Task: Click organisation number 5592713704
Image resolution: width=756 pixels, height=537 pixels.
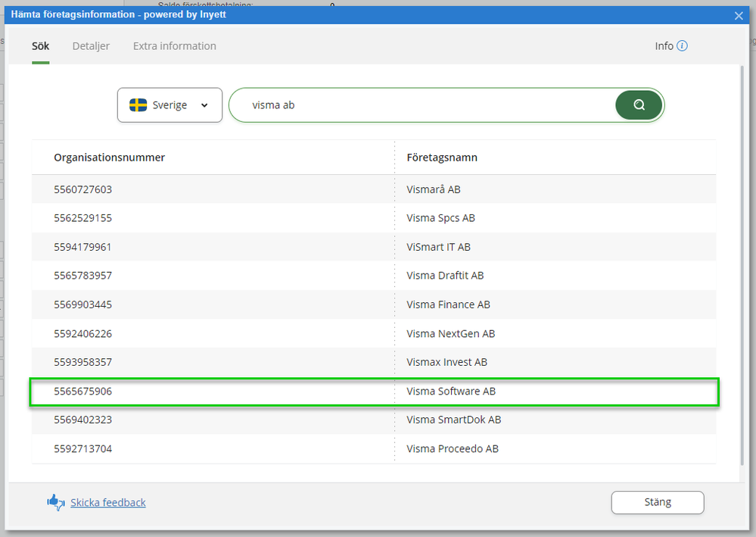Action: [83, 448]
